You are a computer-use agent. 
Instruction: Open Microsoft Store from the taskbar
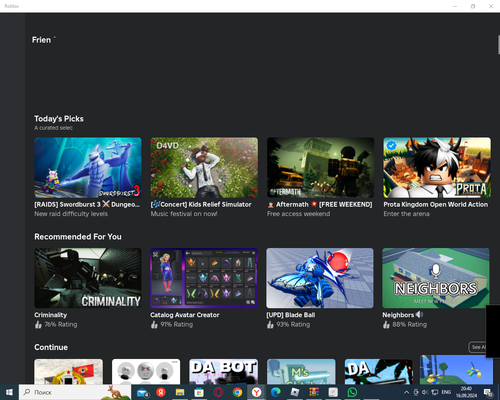click(x=199, y=392)
